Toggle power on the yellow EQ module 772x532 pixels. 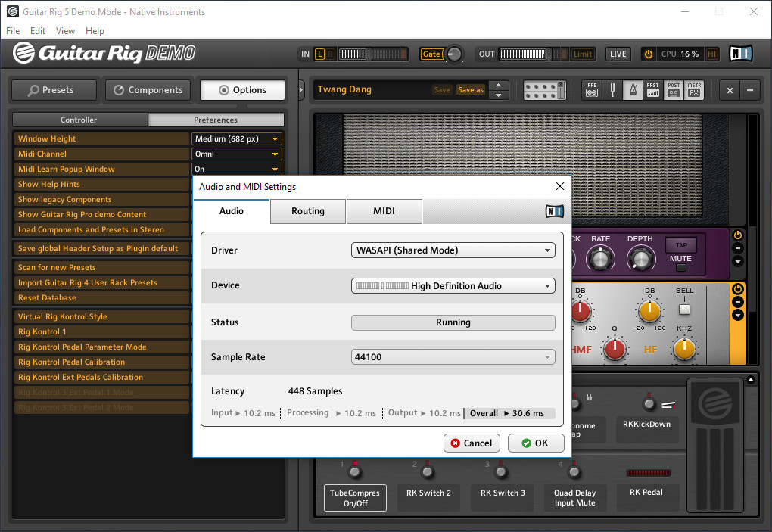point(737,288)
